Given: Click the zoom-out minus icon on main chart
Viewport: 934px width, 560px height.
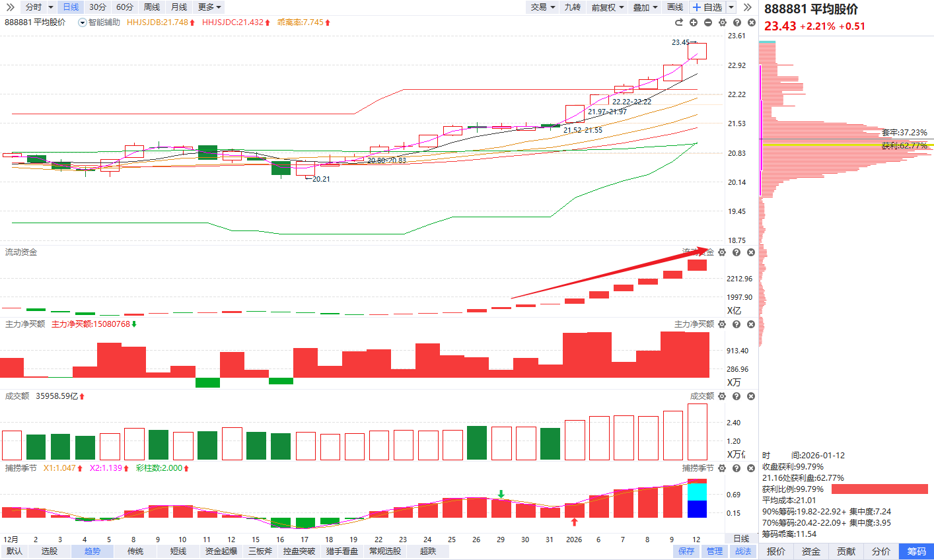Looking at the screenshot, I should point(708,22).
